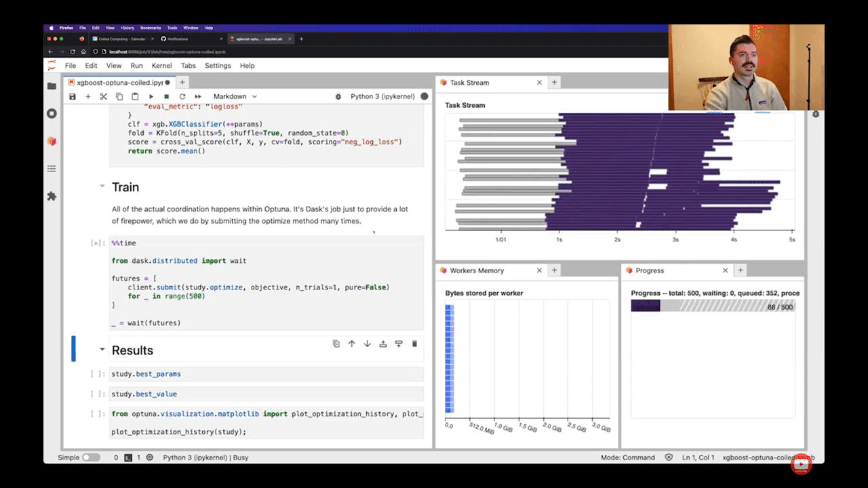Click the debugger bug icon in the toolbar

coord(338,96)
